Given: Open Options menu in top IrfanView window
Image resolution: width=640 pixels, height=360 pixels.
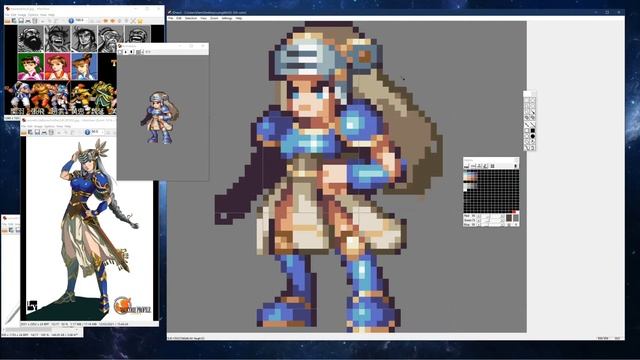Looking at the screenshot, I should (x=33, y=15).
